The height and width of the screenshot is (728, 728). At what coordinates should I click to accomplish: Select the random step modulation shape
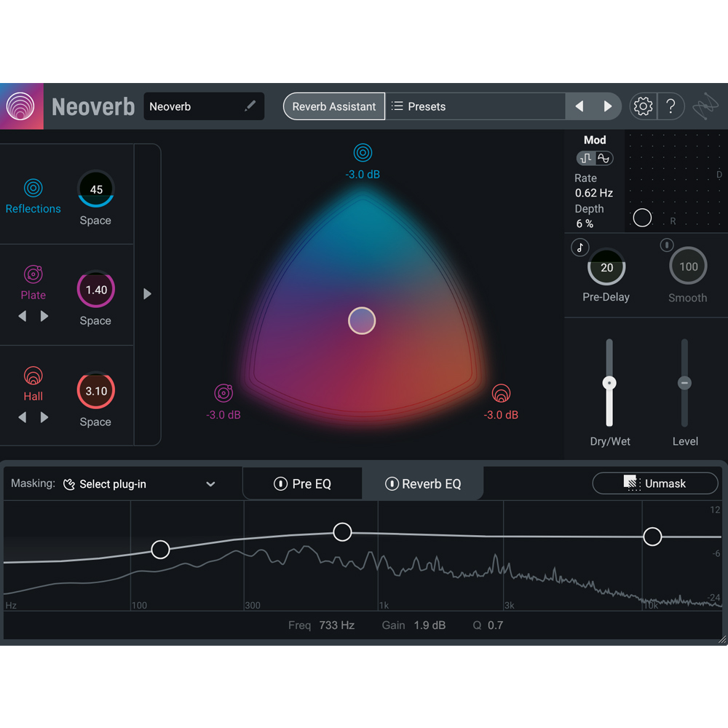pos(586,158)
